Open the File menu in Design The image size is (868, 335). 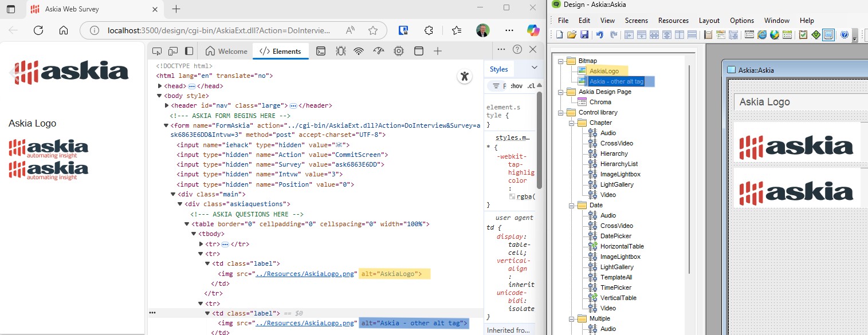click(x=563, y=21)
